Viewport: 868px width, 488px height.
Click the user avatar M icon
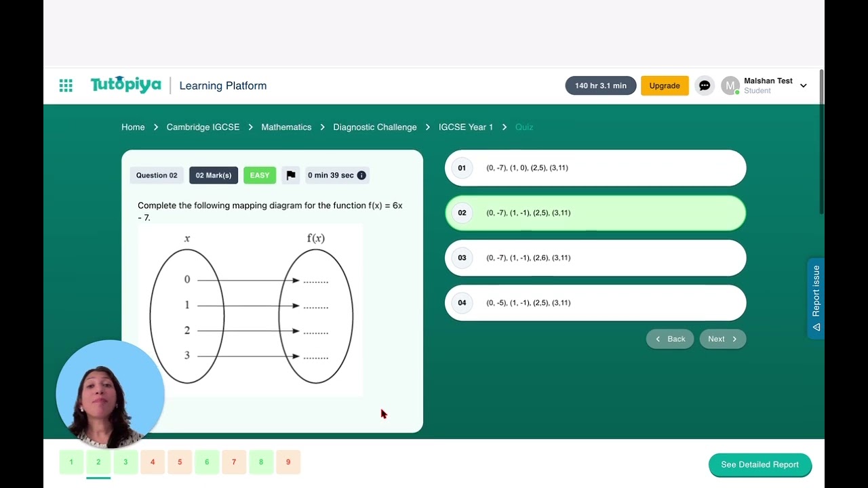[x=730, y=85]
